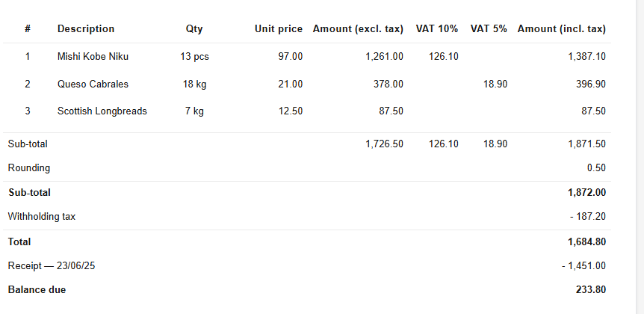This screenshot has height=314, width=644.
Task: Click the Qty column header
Action: pos(194,29)
